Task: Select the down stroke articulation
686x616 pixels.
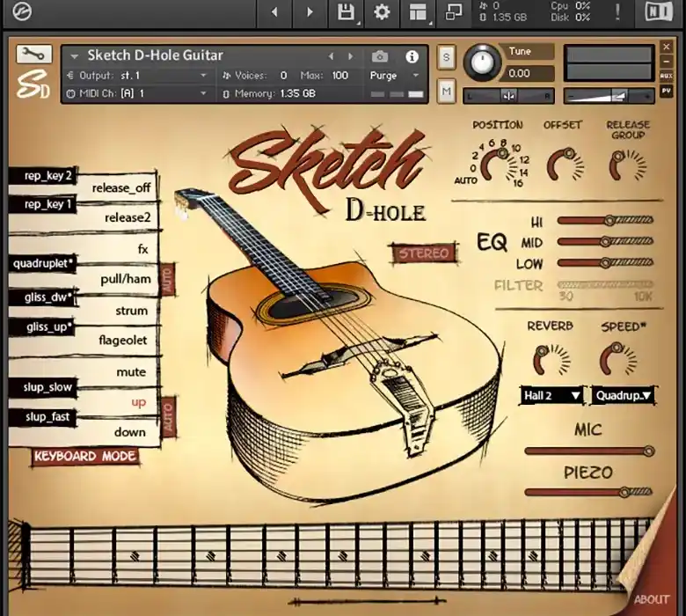Action: coord(130,433)
